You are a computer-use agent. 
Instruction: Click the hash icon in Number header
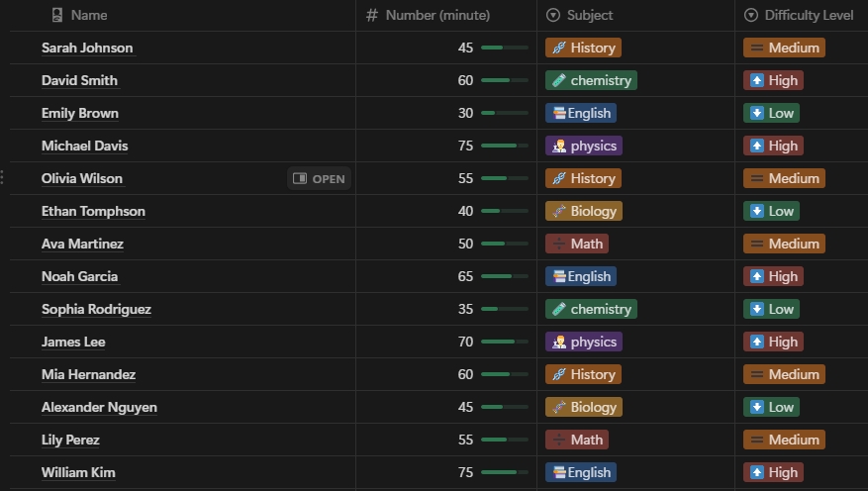372,15
